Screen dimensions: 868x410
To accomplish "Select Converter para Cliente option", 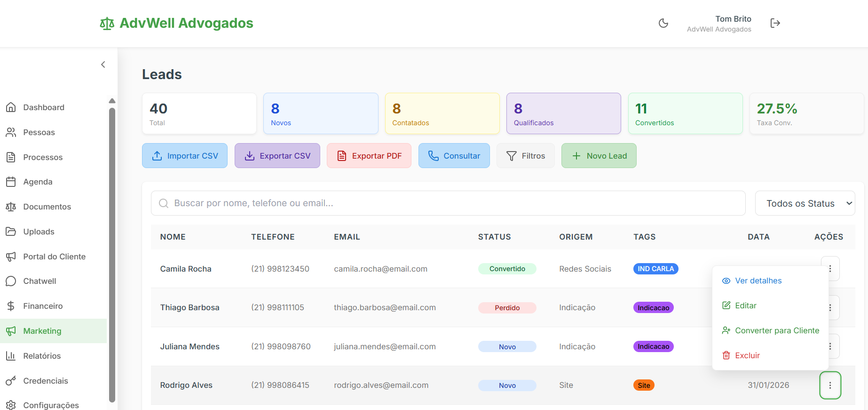I will [770, 330].
